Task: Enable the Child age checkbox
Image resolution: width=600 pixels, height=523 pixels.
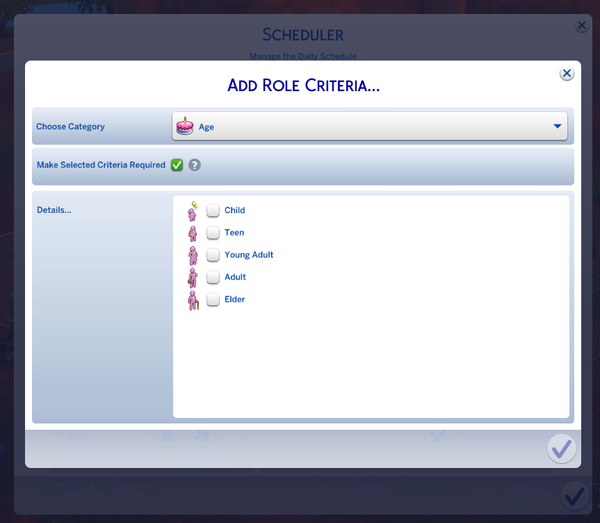Action: 213,211
